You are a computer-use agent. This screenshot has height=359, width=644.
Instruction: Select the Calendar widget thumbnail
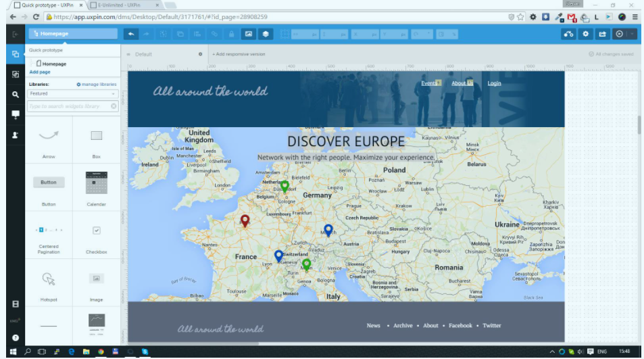point(96,184)
